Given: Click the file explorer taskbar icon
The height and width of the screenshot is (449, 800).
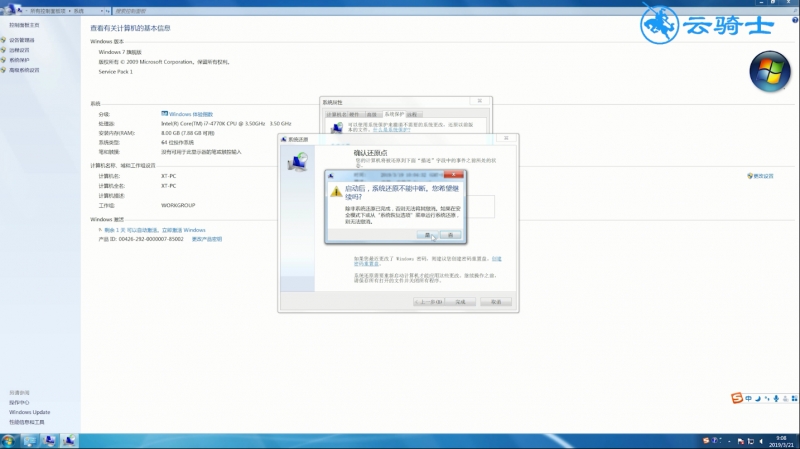Looking at the screenshot, I should (x=30, y=441).
